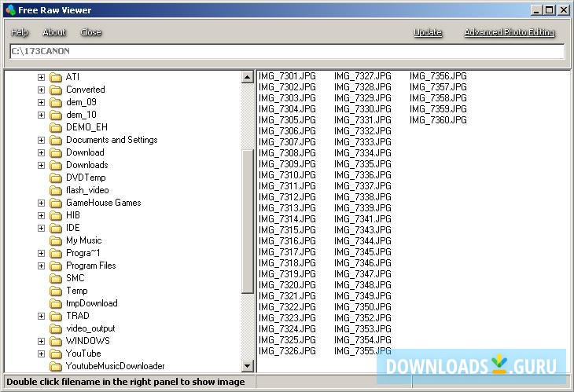The image size is (574, 392).
Task: Select file IMG_7348.JPG
Action: [x=362, y=285]
